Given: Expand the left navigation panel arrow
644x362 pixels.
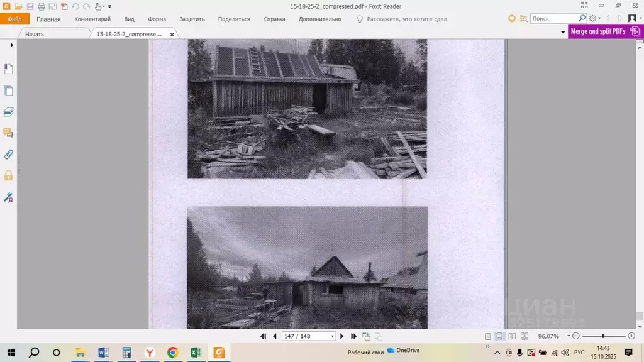Looking at the screenshot, I should click(11, 45).
